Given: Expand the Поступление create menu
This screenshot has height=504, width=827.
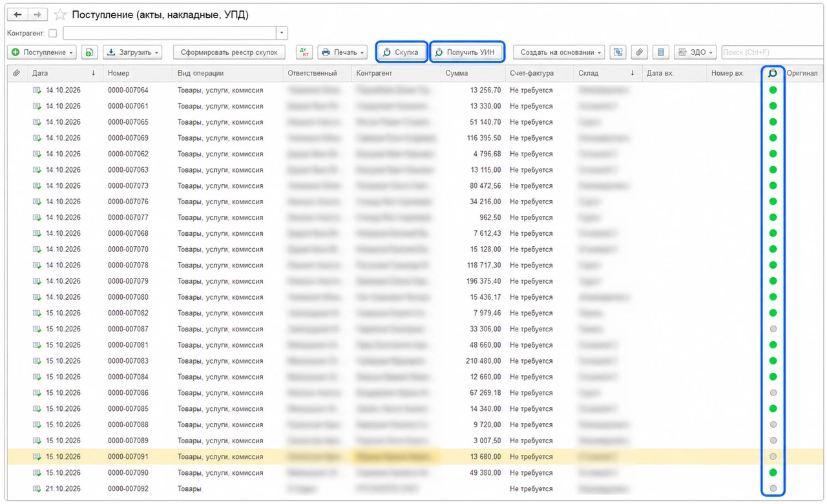Looking at the screenshot, I should [x=42, y=52].
